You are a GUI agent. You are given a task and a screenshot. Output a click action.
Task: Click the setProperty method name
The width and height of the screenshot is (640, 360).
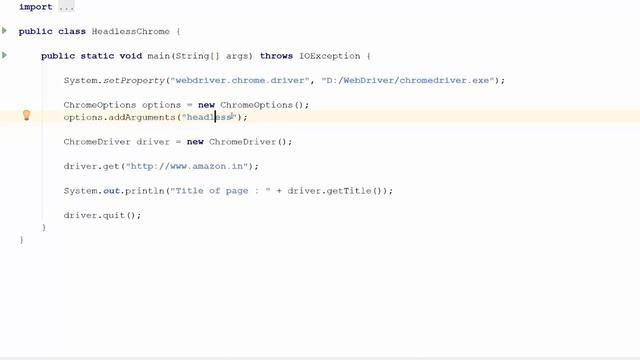(x=134, y=80)
